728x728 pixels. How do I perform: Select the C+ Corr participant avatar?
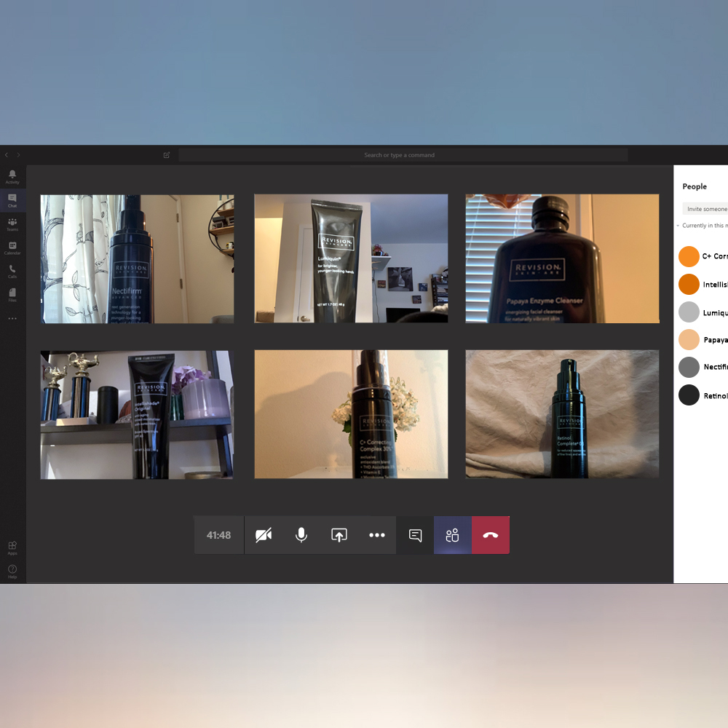[x=689, y=256]
